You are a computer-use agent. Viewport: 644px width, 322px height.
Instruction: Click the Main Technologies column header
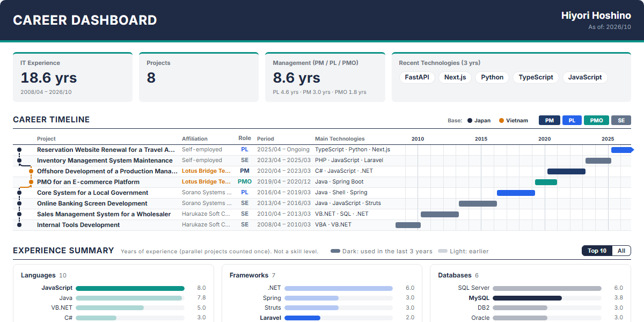tap(340, 139)
